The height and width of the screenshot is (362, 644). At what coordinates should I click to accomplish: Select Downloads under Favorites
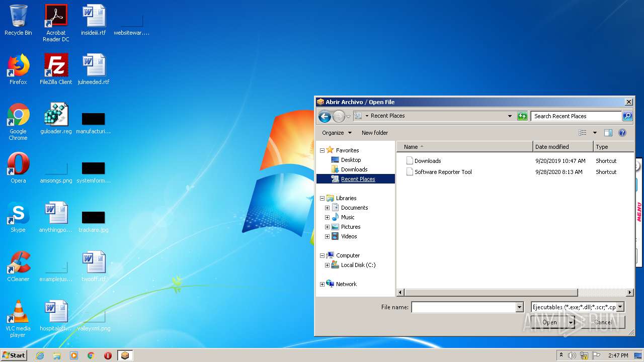click(x=354, y=169)
